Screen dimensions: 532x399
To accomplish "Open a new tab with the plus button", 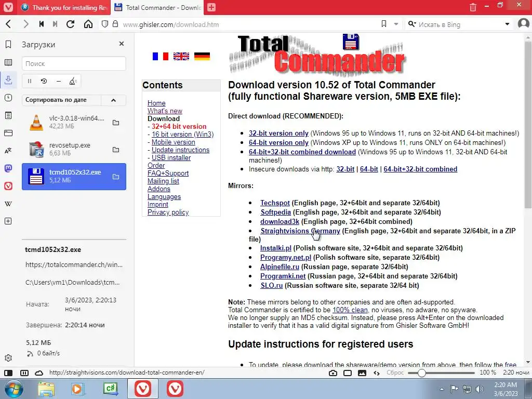I will click(x=211, y=7).
